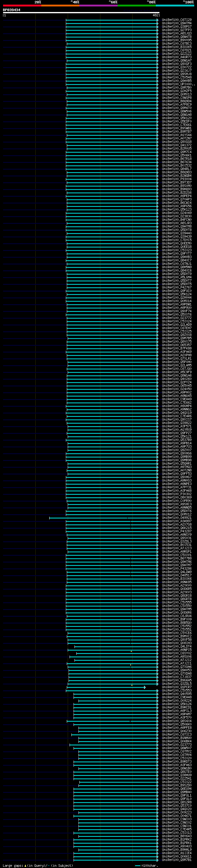Screen dimensions: 197x868
Task: Select hit UniRef100_B9SZD0
Action: 177,785
